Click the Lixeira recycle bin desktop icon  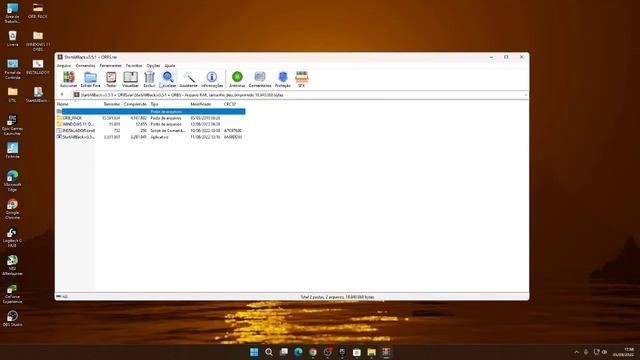click(13, 39)
